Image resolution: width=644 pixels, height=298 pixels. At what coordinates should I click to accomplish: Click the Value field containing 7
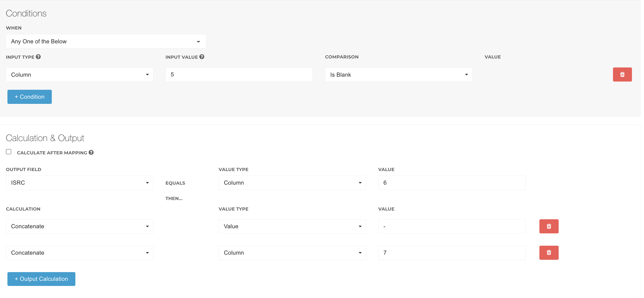click(x=451, y=253)
